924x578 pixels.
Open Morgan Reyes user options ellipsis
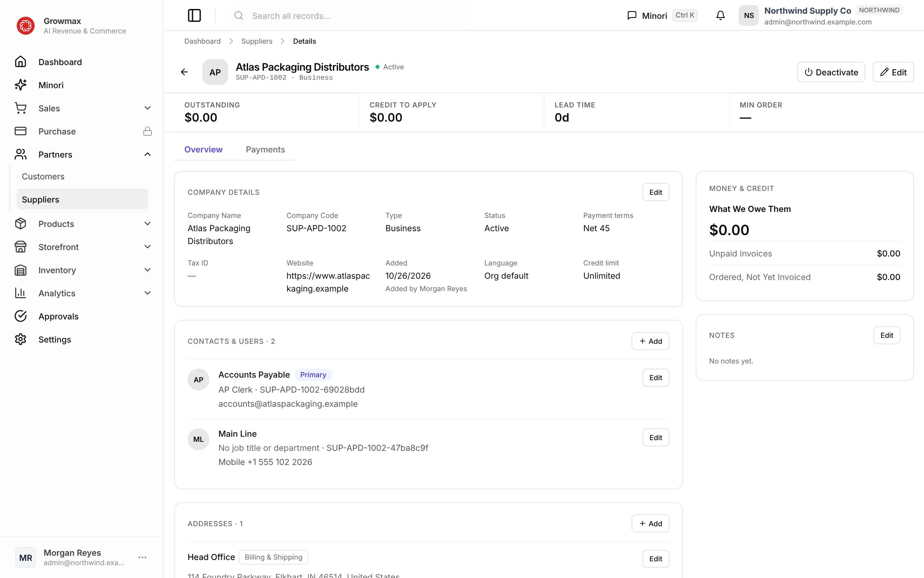pyautogui.click(x=142, y=557)
